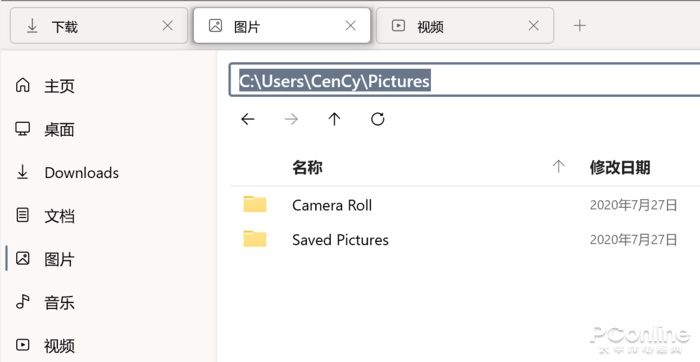Add a new tab with plus icon
700x362 pixels.
coord(579,26)
